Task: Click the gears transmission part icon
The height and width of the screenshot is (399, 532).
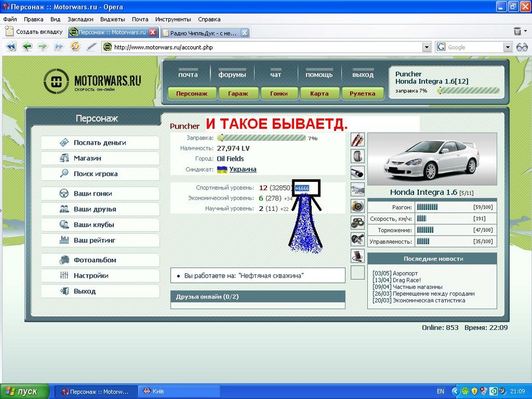Action: [358, 222]
